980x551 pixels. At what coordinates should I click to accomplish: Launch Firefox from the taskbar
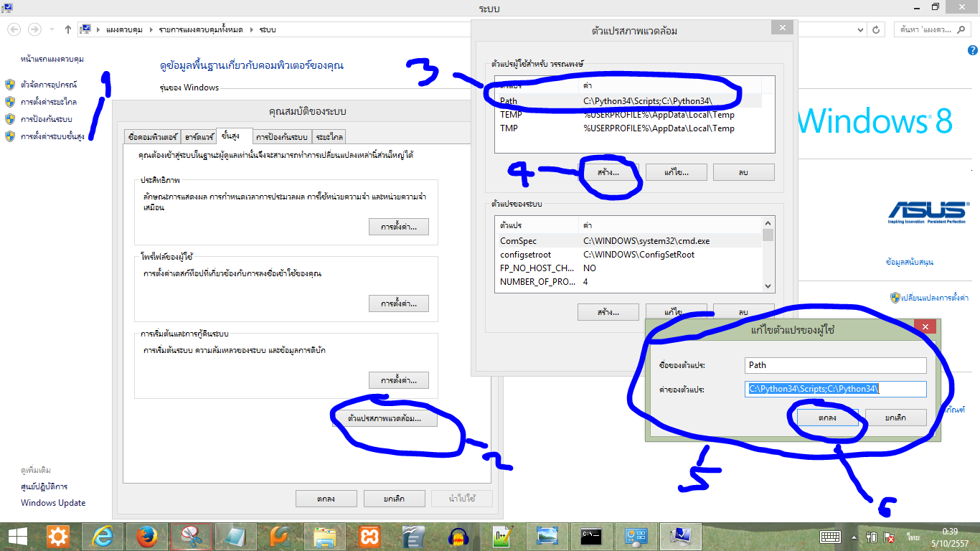(146, 536)
